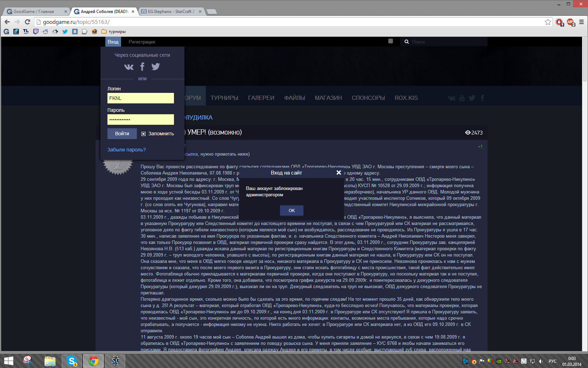The image size is (588, 368).
Task: Open the TL.net bookmark icon
Action: tap(26, 32)
